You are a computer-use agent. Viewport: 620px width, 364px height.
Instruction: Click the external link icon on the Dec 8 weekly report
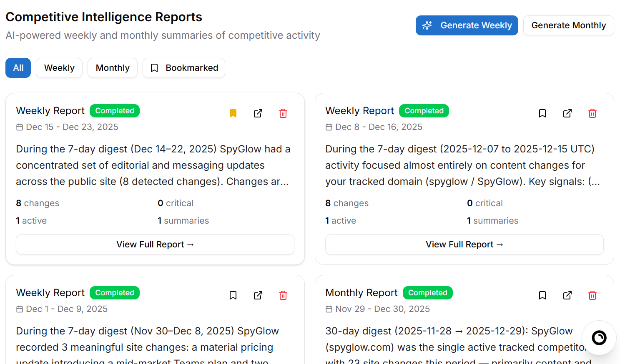tap(567, 113)
